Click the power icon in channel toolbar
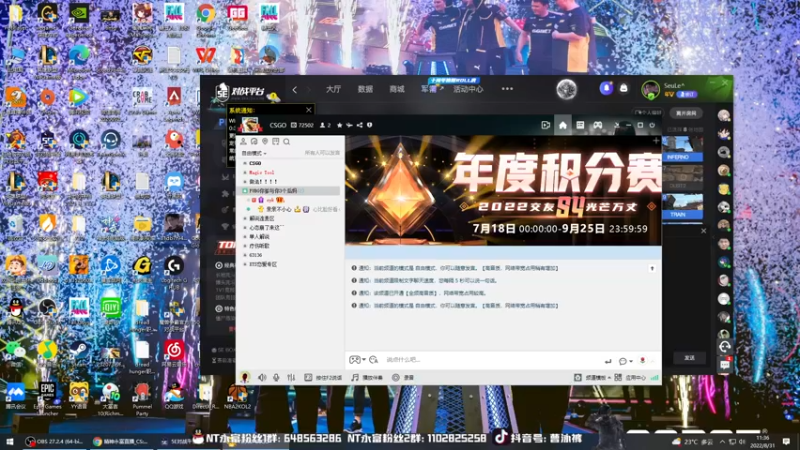Screen dimensions: 800x450 click(652, 125)
